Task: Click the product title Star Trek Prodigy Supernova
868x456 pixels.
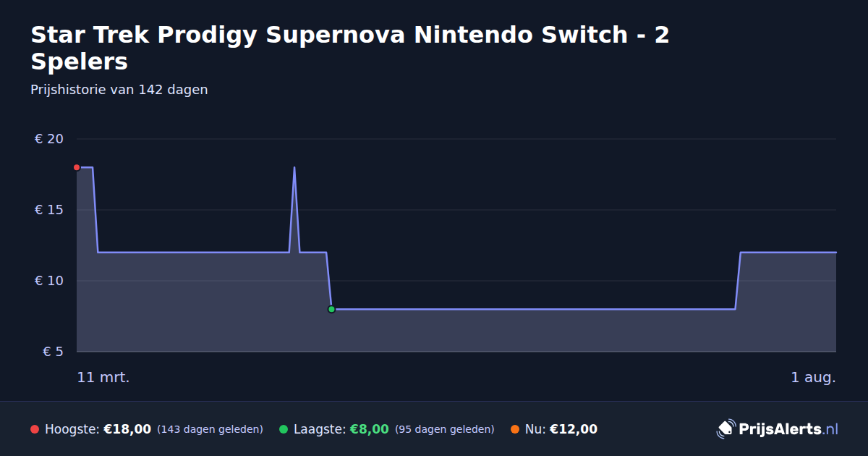Action: click(350, 48)
